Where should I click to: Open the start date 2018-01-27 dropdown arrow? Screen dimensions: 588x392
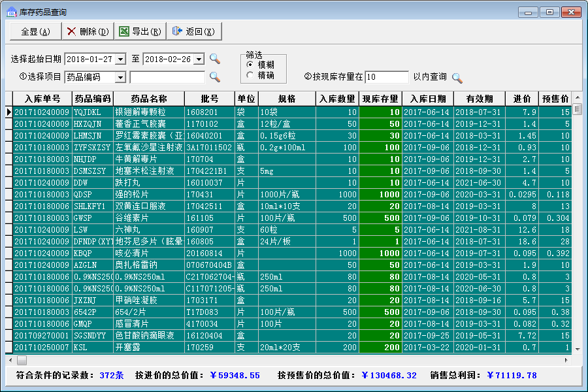pyautogui.click(x=120, y=59)
